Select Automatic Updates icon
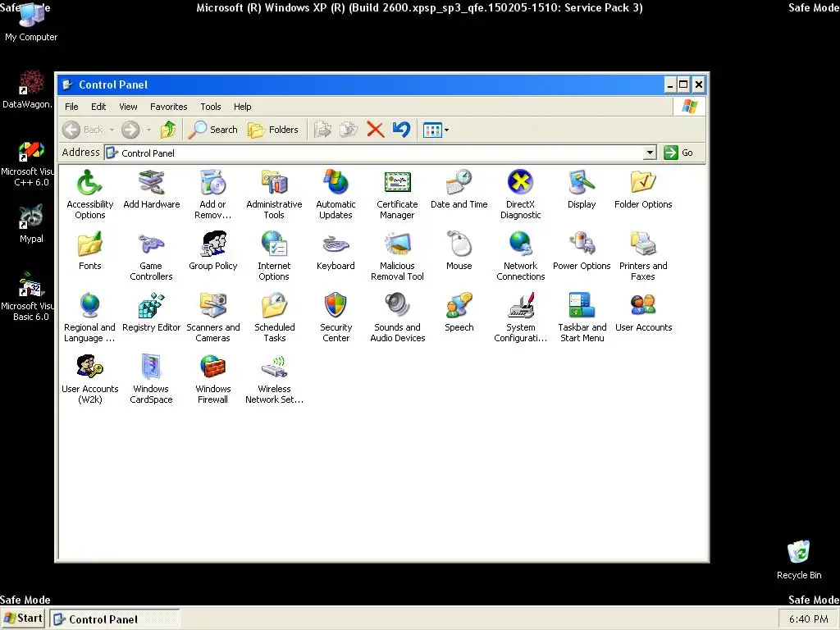Image resolution: width=840 pixels, height=630 pixels. tap(336, 183)
